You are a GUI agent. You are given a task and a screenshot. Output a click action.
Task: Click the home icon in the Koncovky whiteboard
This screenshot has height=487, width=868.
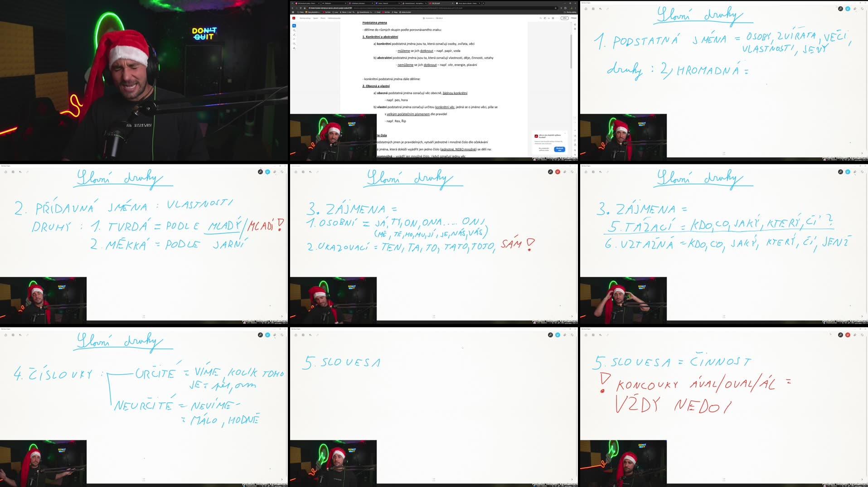point(586,335)
